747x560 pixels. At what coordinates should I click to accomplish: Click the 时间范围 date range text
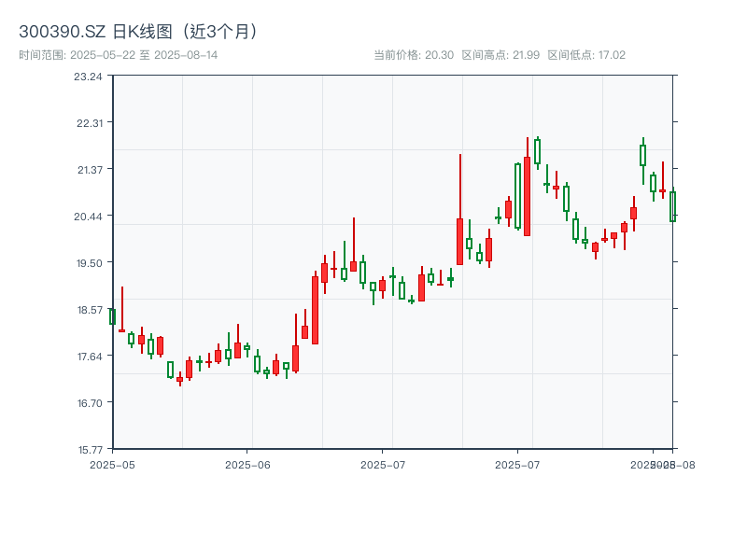[x=118, y=55]
